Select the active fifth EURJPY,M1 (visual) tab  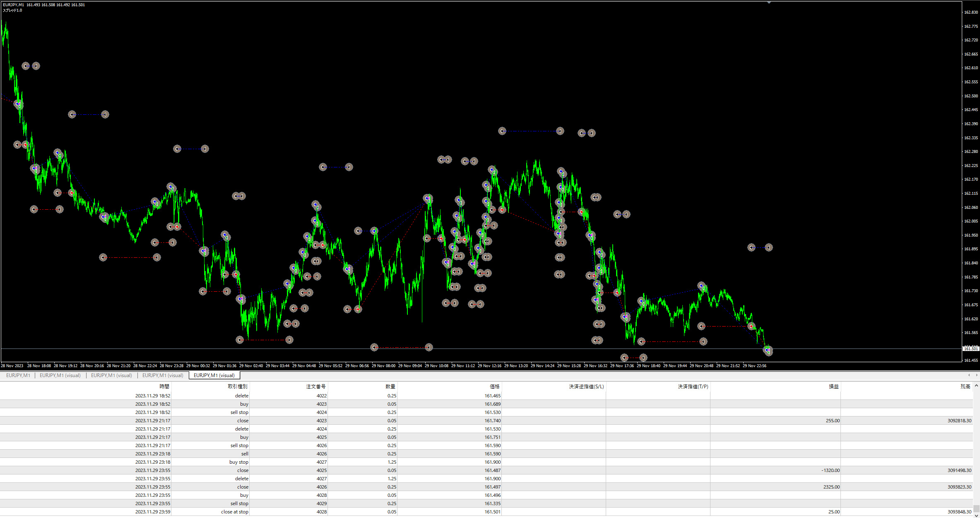tap(214, 375)
